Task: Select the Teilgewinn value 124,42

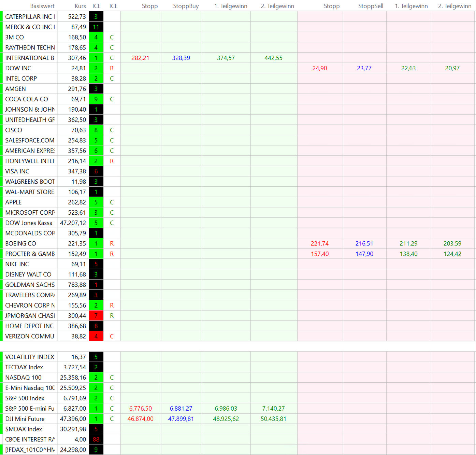Action: [452, 254]
